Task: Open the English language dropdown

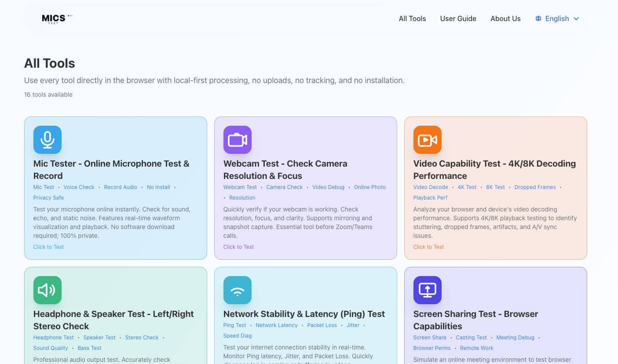Action: point(557,18)
